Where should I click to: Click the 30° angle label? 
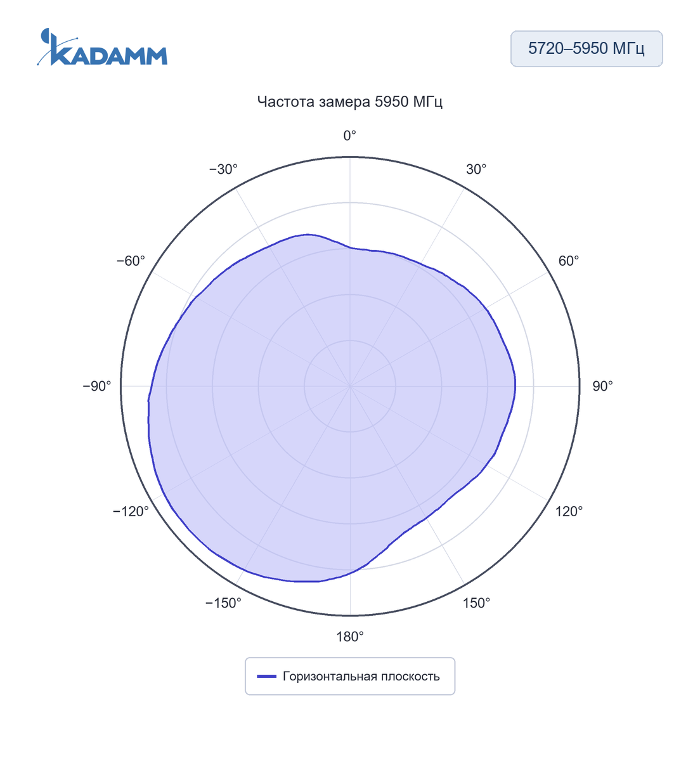pyautogui.click(x=476, y=169)
